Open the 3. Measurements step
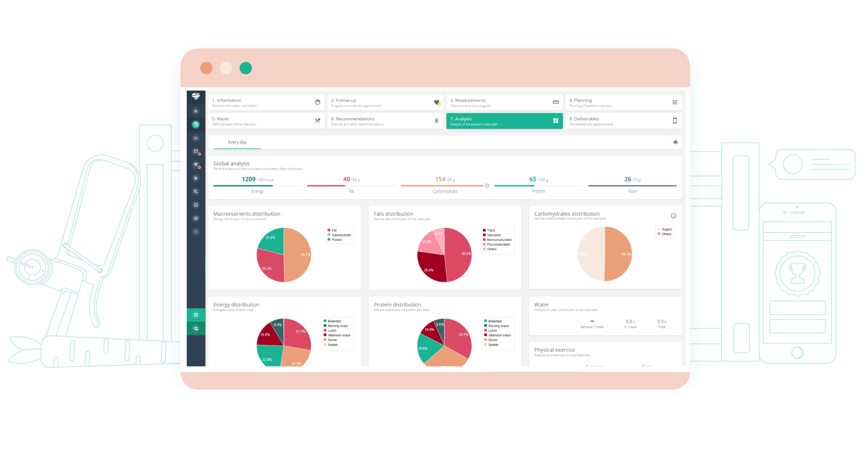Viewport: 868px width, 454px height. (x=504, y=103)
